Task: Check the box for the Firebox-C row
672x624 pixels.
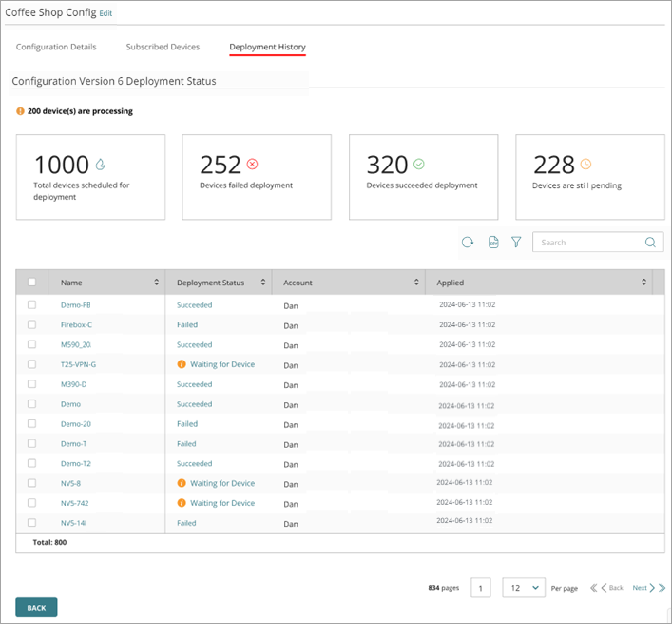Action: click(x=31, y=324)
